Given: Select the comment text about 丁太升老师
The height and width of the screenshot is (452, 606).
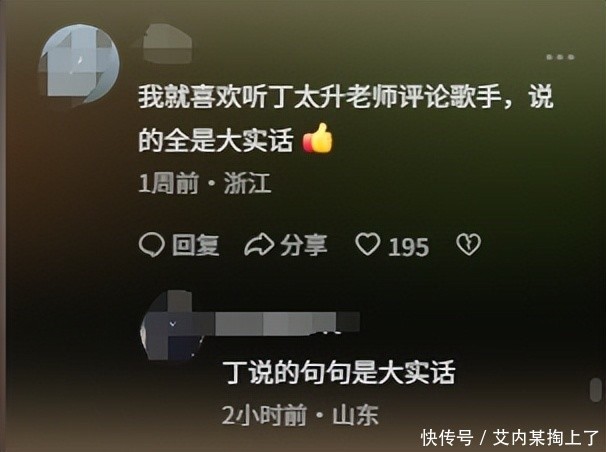Looking at the screenshot, I should pos(346,117).
